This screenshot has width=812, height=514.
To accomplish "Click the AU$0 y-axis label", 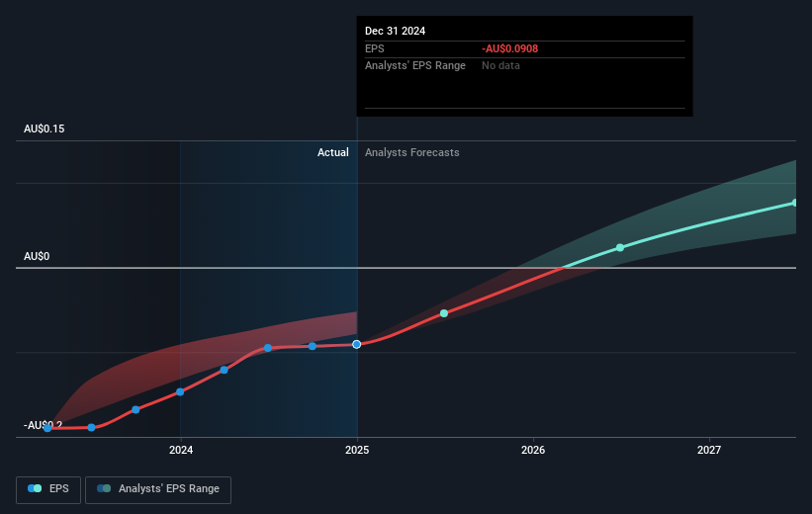I will click(37, 256).
